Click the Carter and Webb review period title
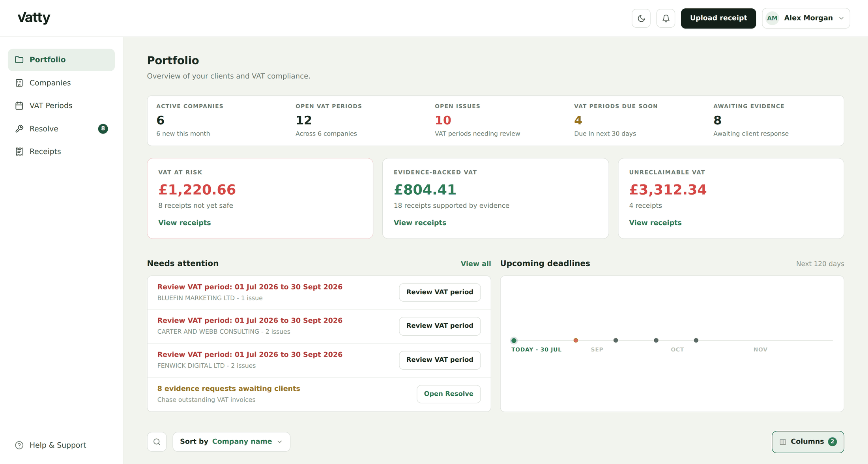Screen dimensions: 868x464 pyautogui.click(x=250, y=321)
